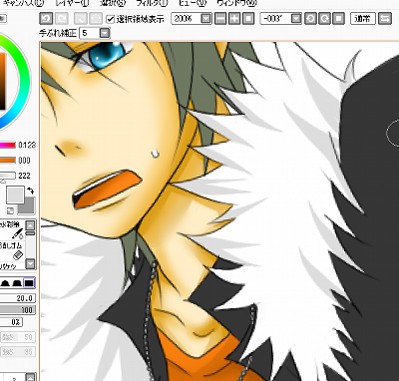Open the Layer menu
This screenshot has height=381, width=399.
click(x=72, y=3)
